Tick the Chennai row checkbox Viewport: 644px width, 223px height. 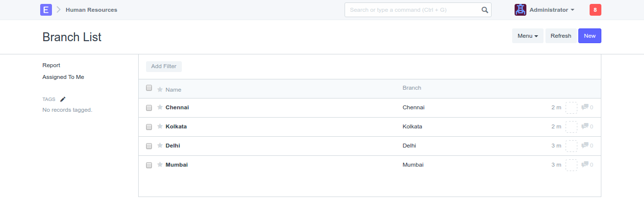pos(149,108)
